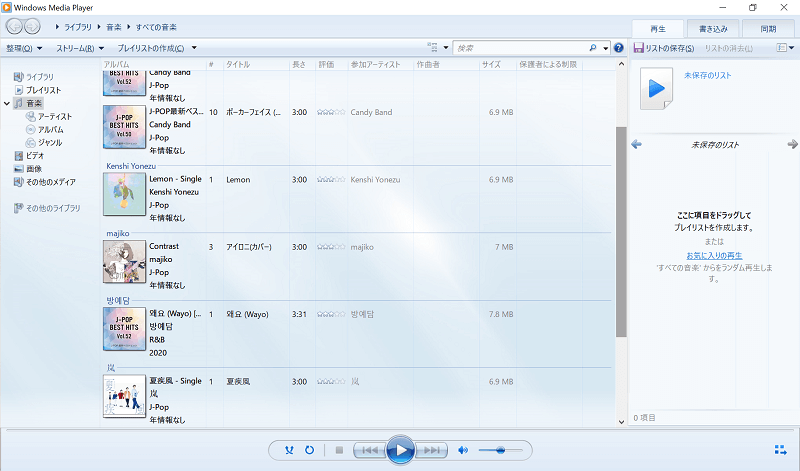Open the ストリーム(R) menu
Image resolution: width=800 pixels, height=471 pixels.
(80, 48)
